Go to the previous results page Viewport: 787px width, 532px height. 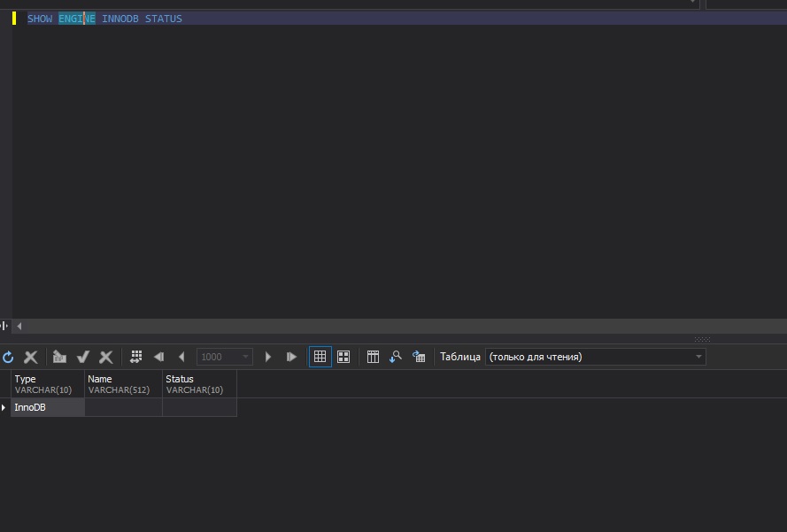pos(181,357)
